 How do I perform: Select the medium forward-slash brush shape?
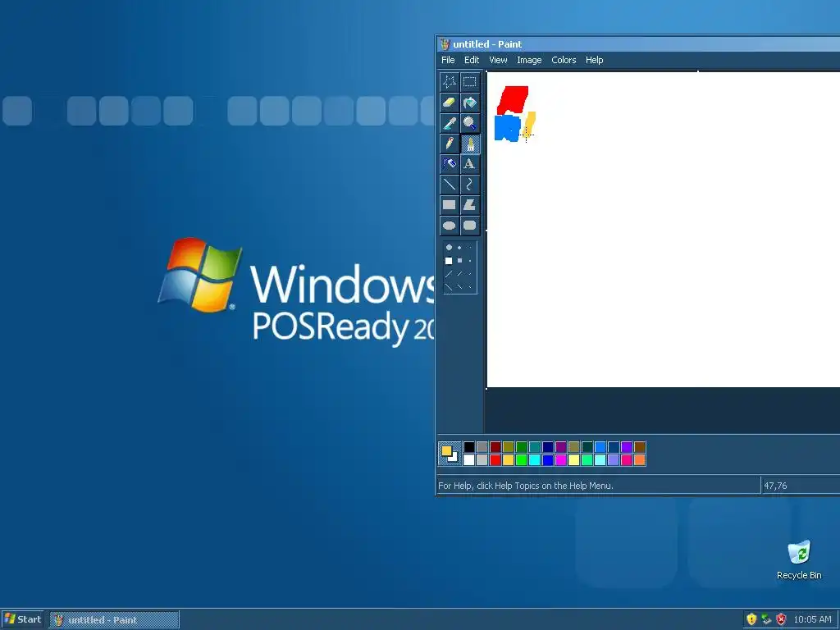point(459,274)
